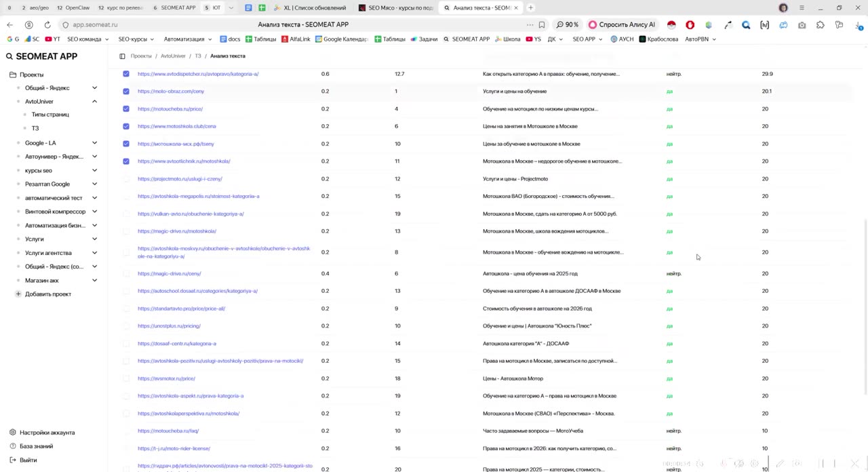
Task: Open the SEO-курсы bookmarks folder
Action: click(136, 39)
